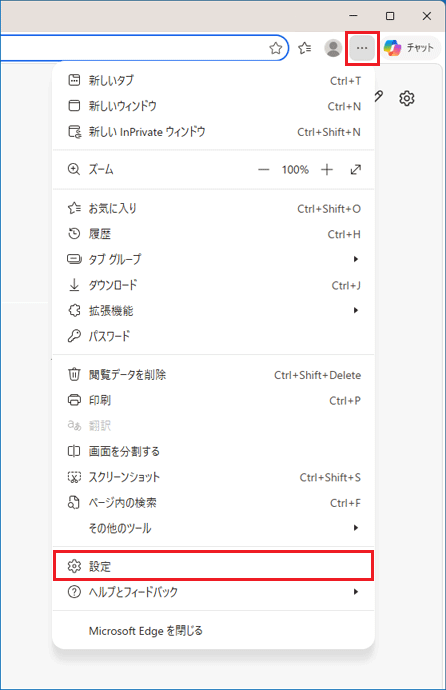446x690 pixels.
Task: Click the Ctrl+J shortcut text
Action: point(346,285)
